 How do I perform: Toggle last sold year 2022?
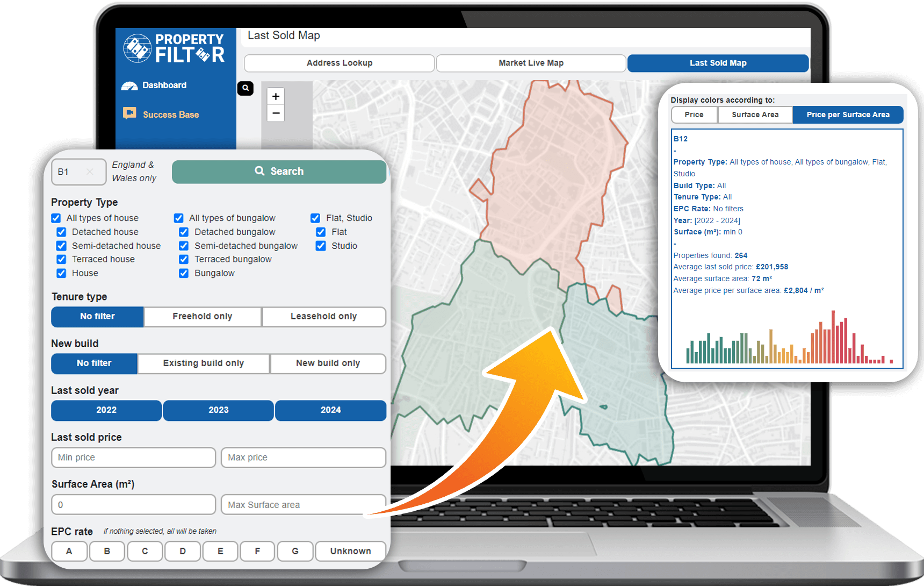coord(106,410)
